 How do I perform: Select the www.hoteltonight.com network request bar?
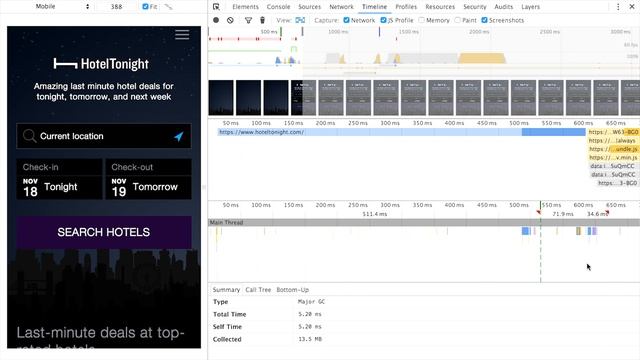point(402,132)
